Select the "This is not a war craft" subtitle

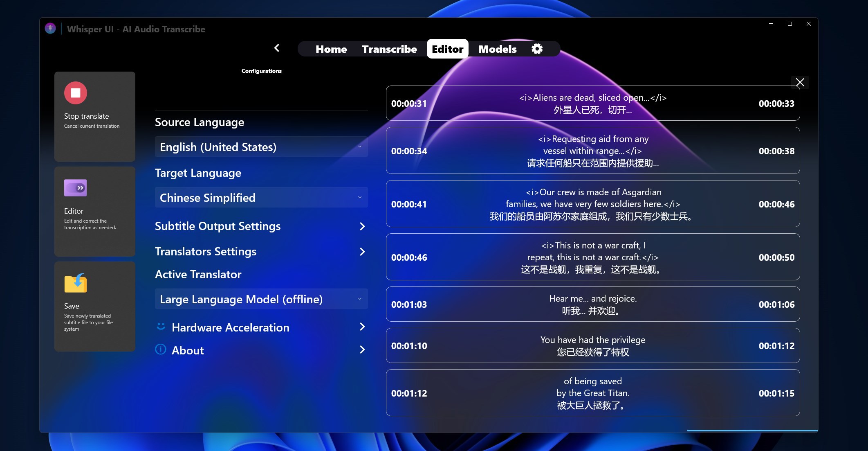click(592, 257)
